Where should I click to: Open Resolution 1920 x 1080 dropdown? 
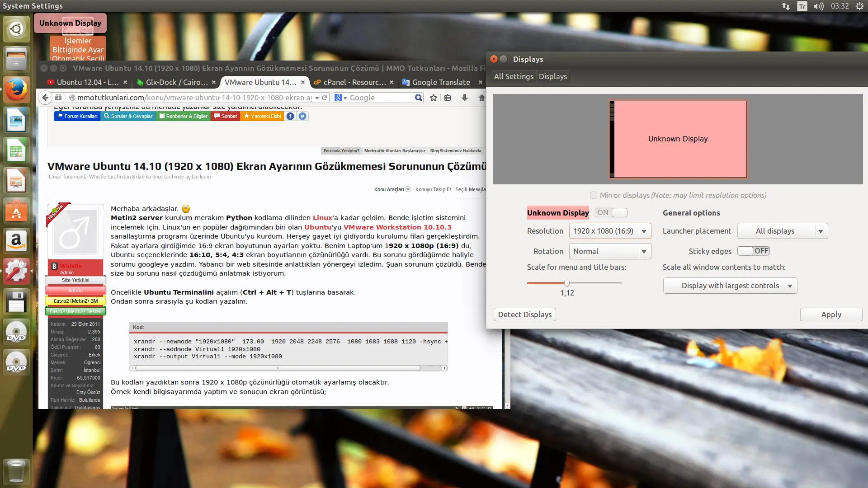coord(610,231)
